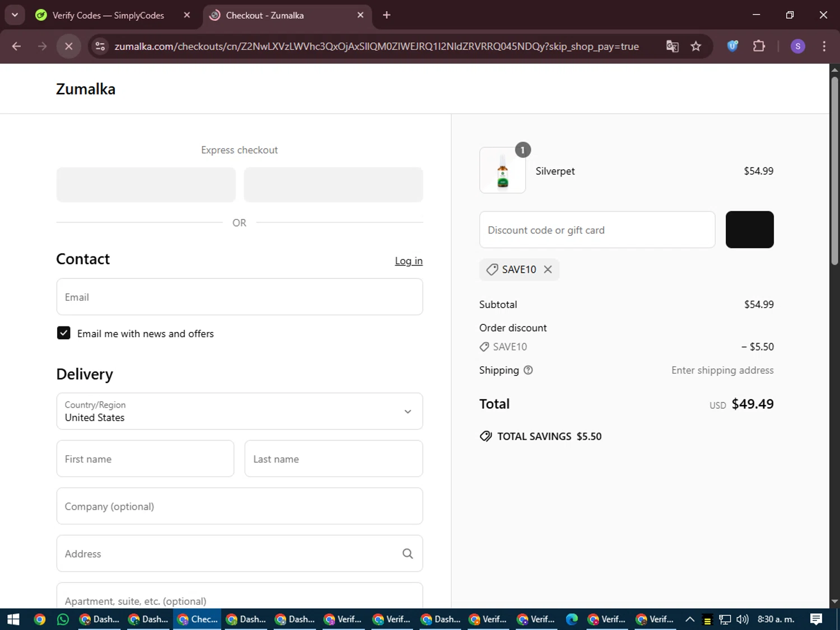Open the volume speaker tray icon
The height and width of the screenshot is (630, 840).
pos(743,619)
